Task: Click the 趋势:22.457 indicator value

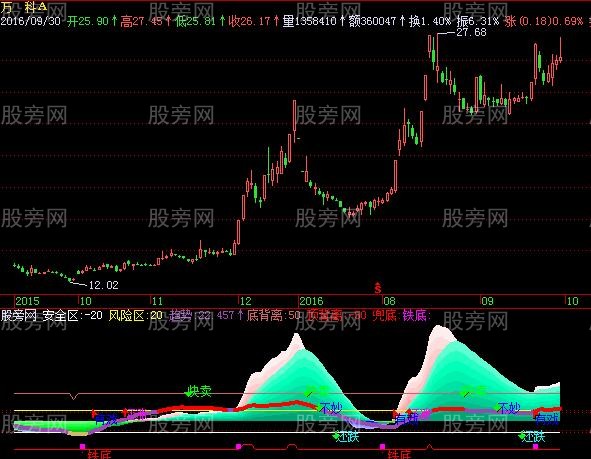Action: click(x=202, y=315)
